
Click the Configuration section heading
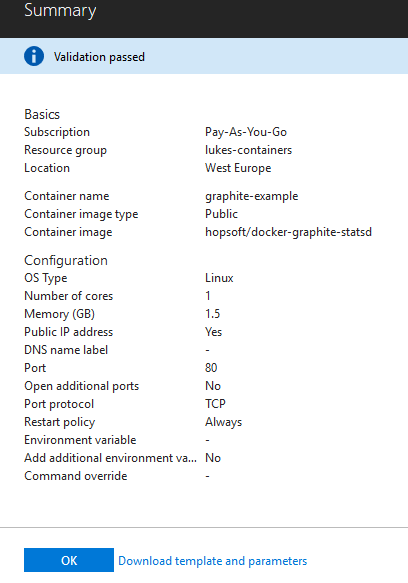click(66, 260)
